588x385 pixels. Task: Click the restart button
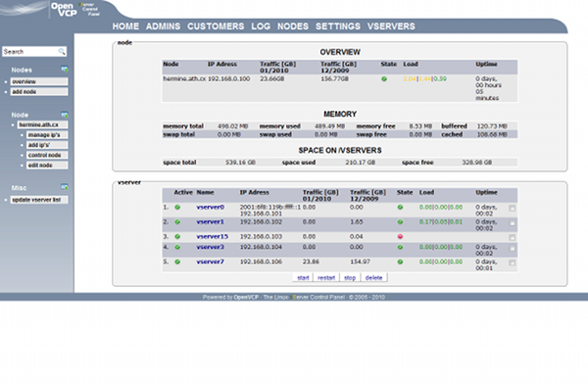click(326, 278)
